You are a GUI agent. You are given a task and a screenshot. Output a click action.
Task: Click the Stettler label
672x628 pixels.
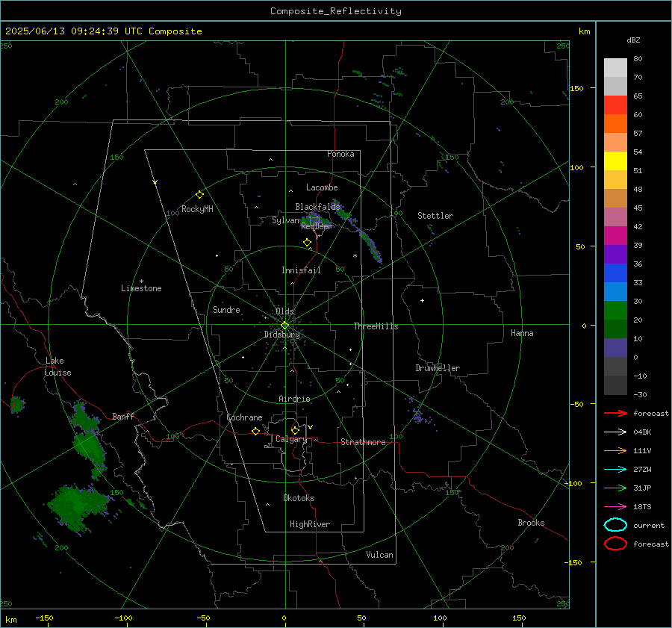coord(435,216)
